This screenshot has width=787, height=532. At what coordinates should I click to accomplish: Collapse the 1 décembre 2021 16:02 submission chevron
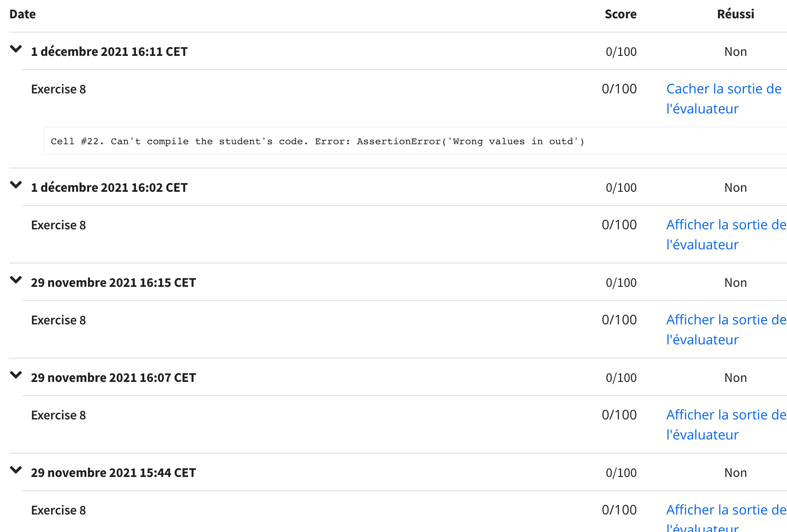click(16, 185)
